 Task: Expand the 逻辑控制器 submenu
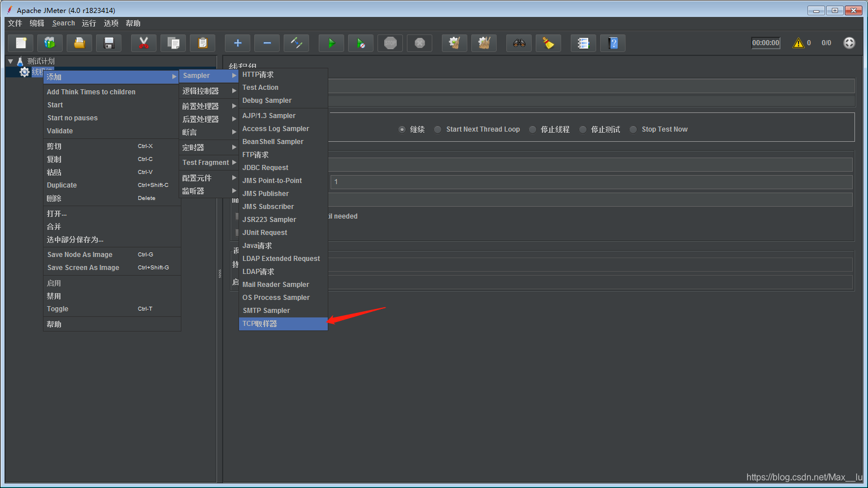pyautogui.click(x=209, y=91)
